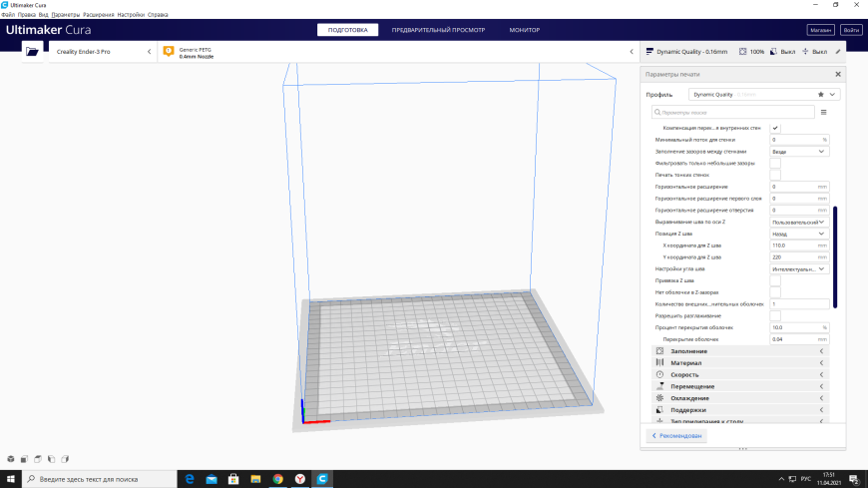This screenshot has width=868, height=488.
Task: Click the Рекомендован button
Action: click(x=676, y=436)
